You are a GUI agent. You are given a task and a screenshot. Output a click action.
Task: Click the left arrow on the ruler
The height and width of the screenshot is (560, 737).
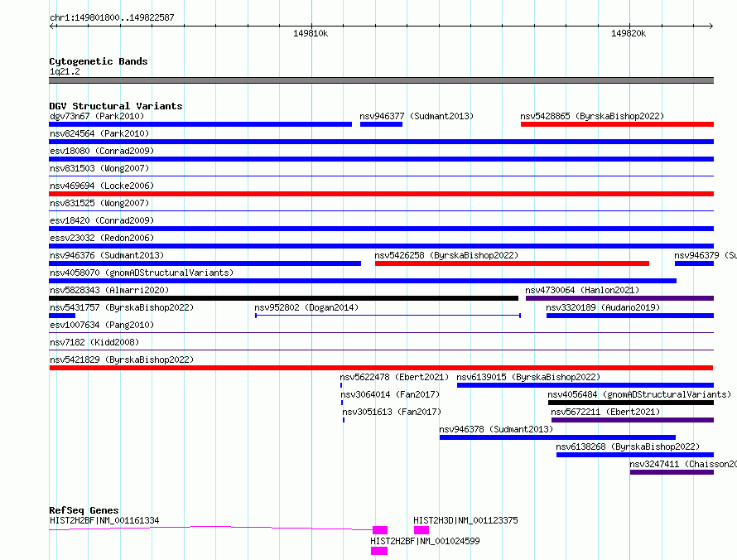pyautogui.click(x=52, y=26)
